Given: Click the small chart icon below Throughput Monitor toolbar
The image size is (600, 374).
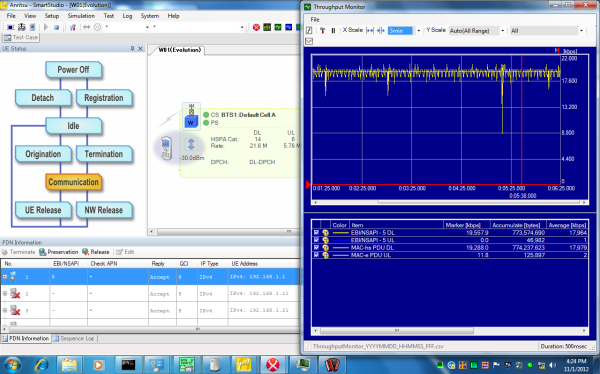Looking at the screenshot, I should click(309, 41).
